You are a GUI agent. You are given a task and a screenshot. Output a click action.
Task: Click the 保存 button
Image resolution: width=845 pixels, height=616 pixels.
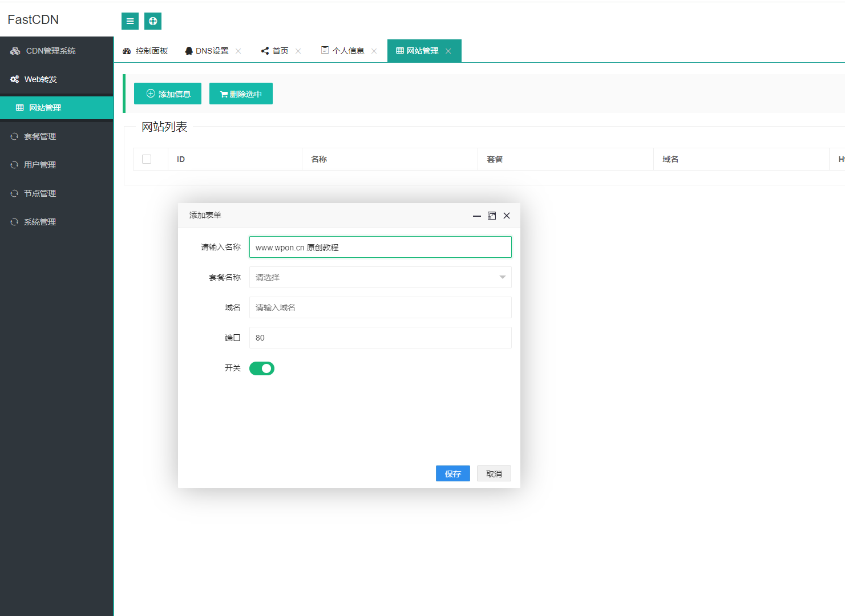click(x=452, y=473)
